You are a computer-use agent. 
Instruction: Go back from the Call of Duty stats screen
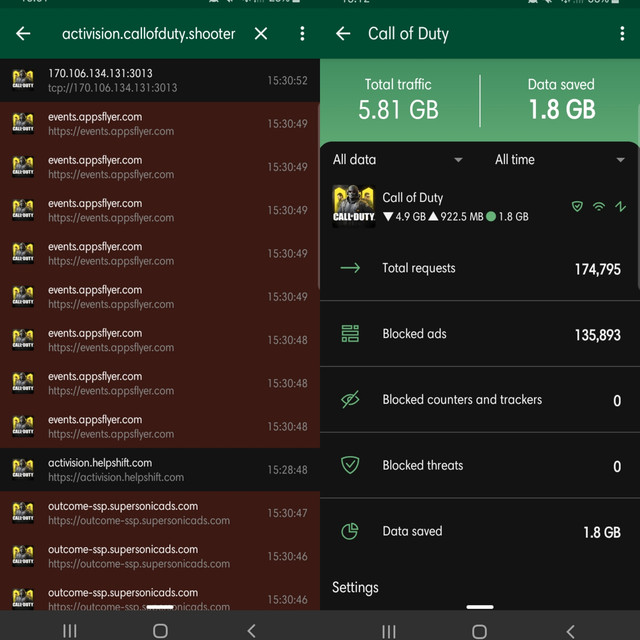(343, 33)
